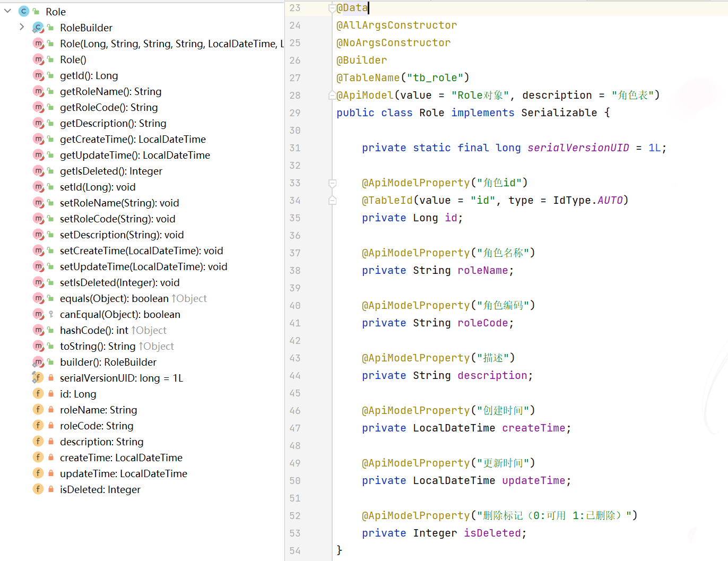Click the isDeleted field in editor code
This screenshot has height=561, width=728.
(492, 533)
